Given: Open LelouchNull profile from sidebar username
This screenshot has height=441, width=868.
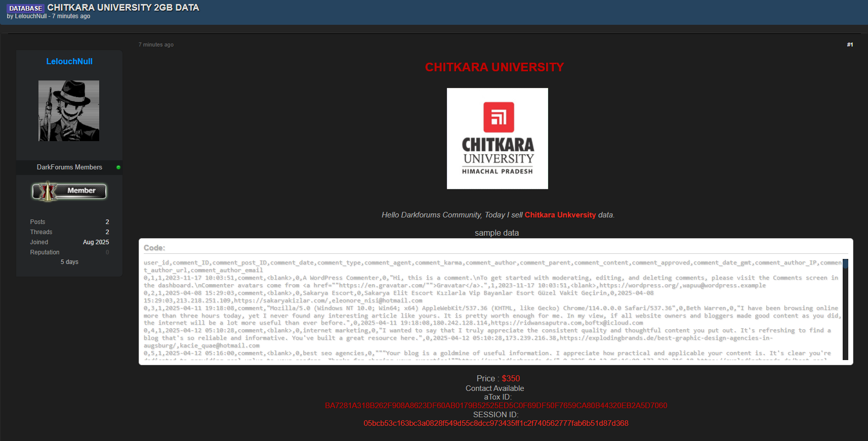Looking at the screenshot, I should pyautogui.click(x=69, y=61).
